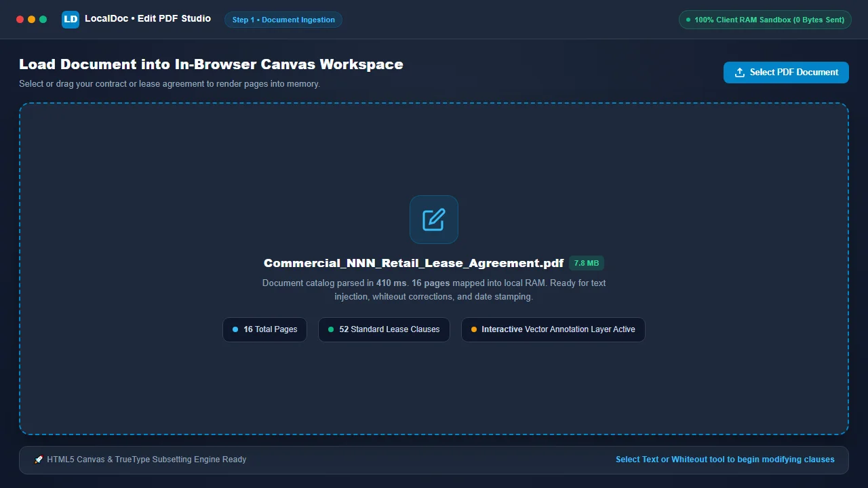Click the Interactive Vector Annotation Layer Active chip
The image size is (868, 488).
tap(553, 329)
